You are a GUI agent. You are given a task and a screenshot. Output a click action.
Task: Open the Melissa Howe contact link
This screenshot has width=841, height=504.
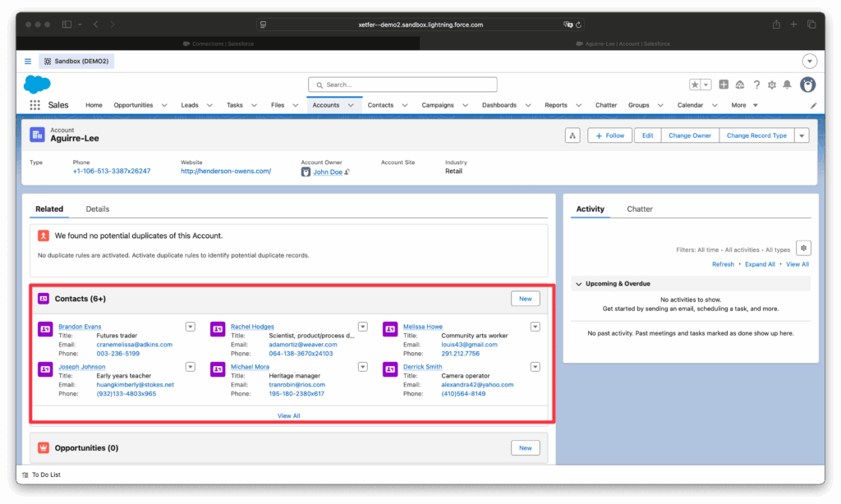tap(423, 327)
